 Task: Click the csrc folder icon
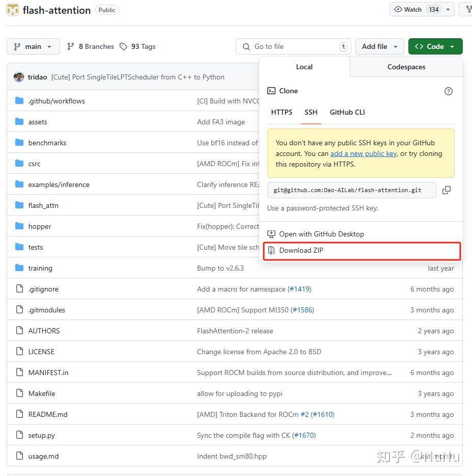tap(19, 164)
